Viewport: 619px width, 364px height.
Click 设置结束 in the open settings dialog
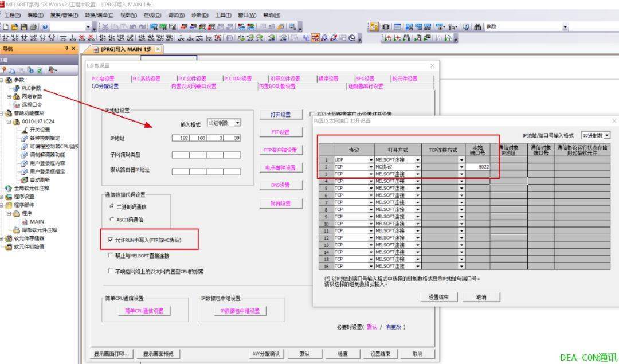[439, 297]
